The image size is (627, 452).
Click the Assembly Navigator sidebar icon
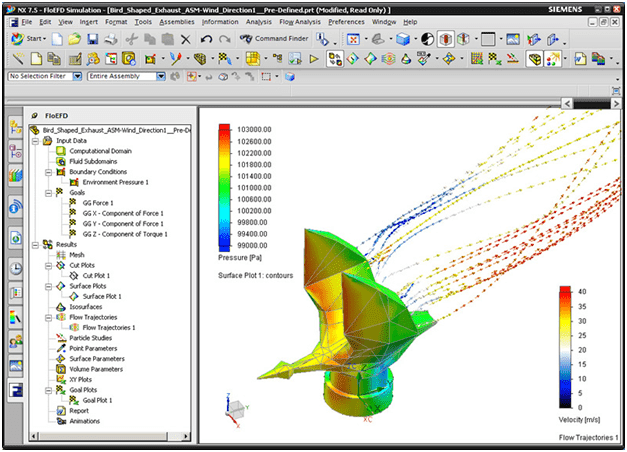(16, 127)
